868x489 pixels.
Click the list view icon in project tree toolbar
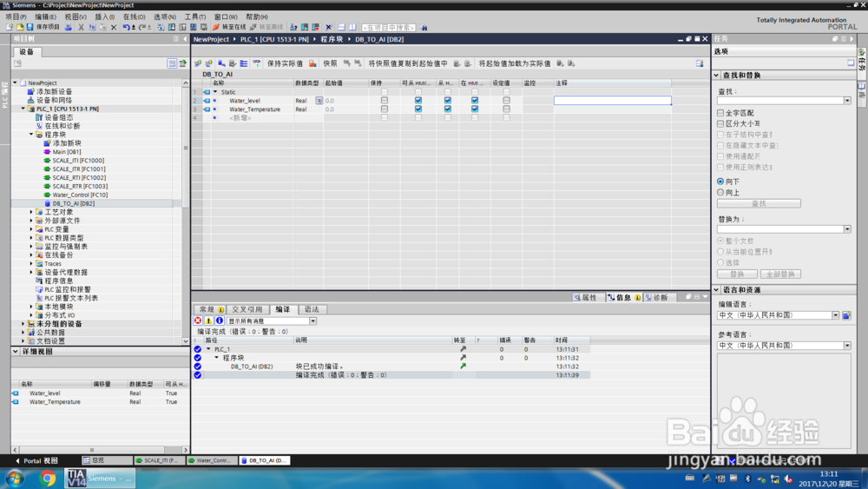coord(172,63)
